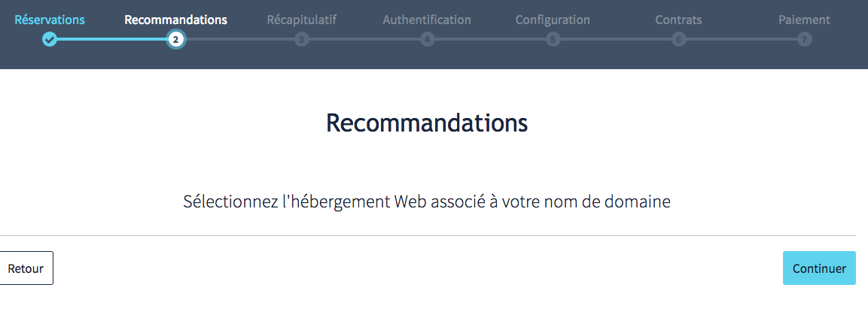Jump to the Authentification step label
The height and width of the screenshot is (321, 868).
[x=427, y=20]
